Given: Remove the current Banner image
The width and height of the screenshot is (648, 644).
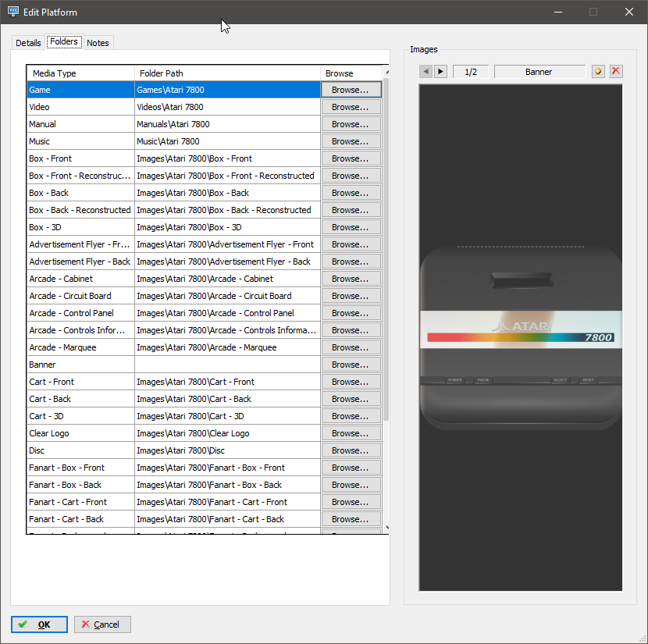Looking at the screenshot, I should [x=616, y=72].
